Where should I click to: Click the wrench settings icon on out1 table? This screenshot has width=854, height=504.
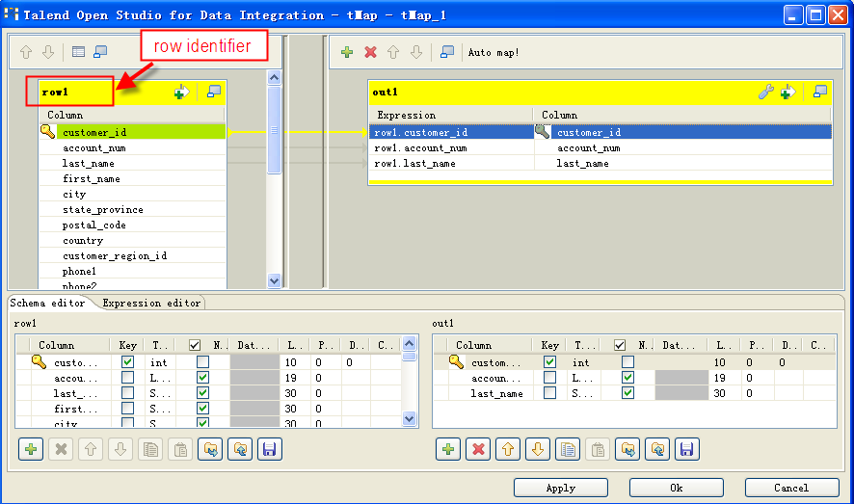(x=765, y=92)
